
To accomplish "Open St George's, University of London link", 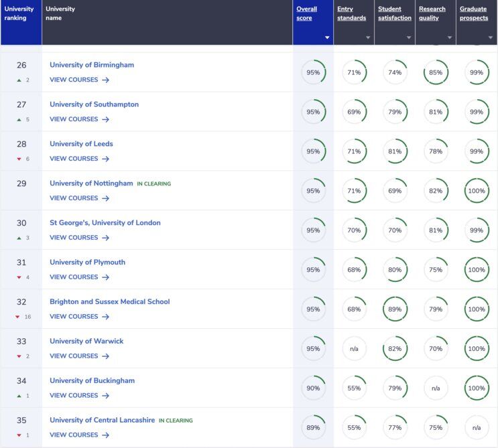I will point(105,223).
